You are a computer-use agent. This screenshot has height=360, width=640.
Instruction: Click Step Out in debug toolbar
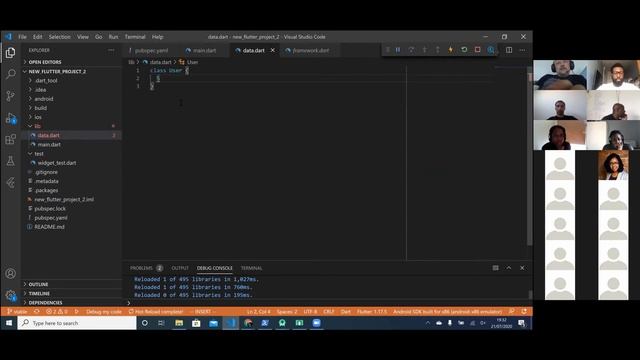click(438, 50)
